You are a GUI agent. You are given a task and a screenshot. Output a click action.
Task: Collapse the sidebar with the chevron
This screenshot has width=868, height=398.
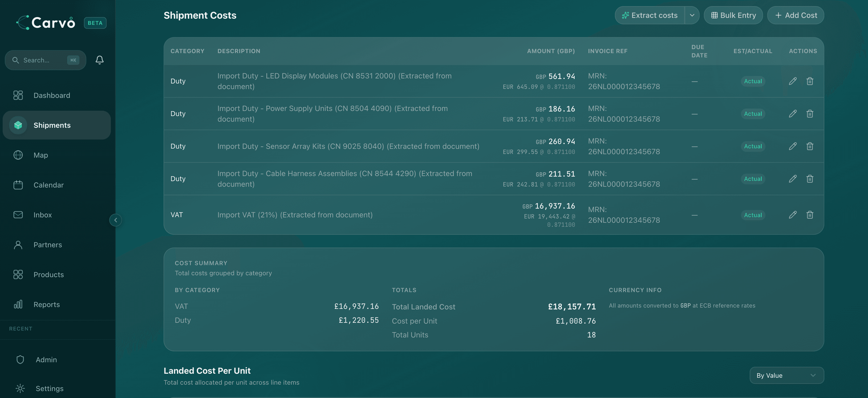click(116, 220)
